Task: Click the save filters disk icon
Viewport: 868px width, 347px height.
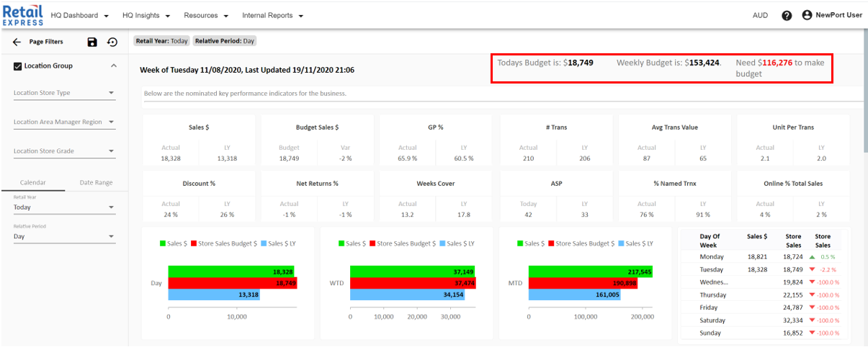Action: [x=92, y=42]
